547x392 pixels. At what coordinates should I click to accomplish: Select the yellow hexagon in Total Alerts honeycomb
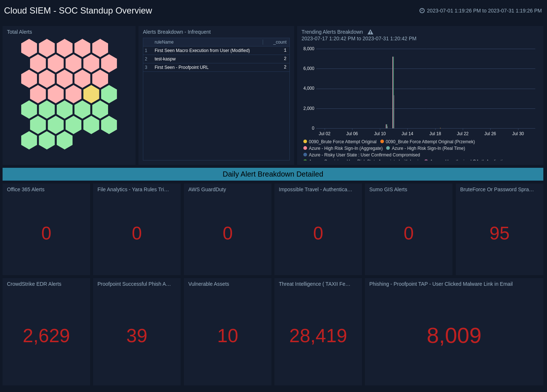click(x=91, y=94)
